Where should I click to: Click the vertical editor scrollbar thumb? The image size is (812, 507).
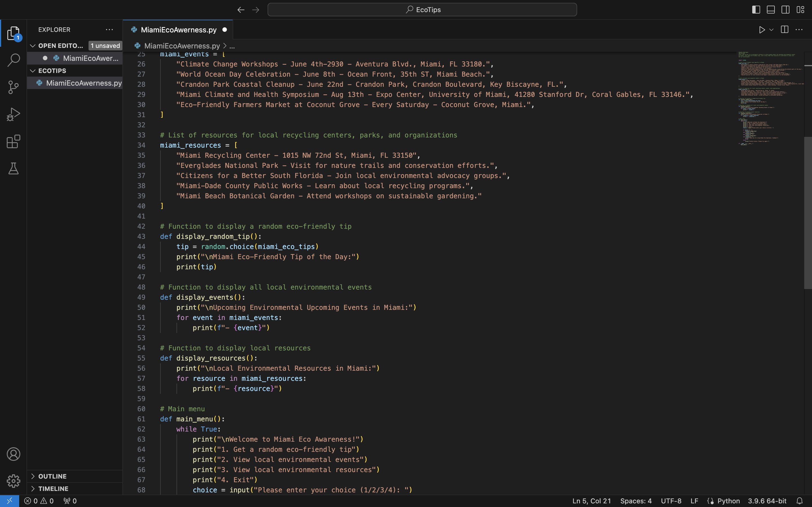point(808,213)
